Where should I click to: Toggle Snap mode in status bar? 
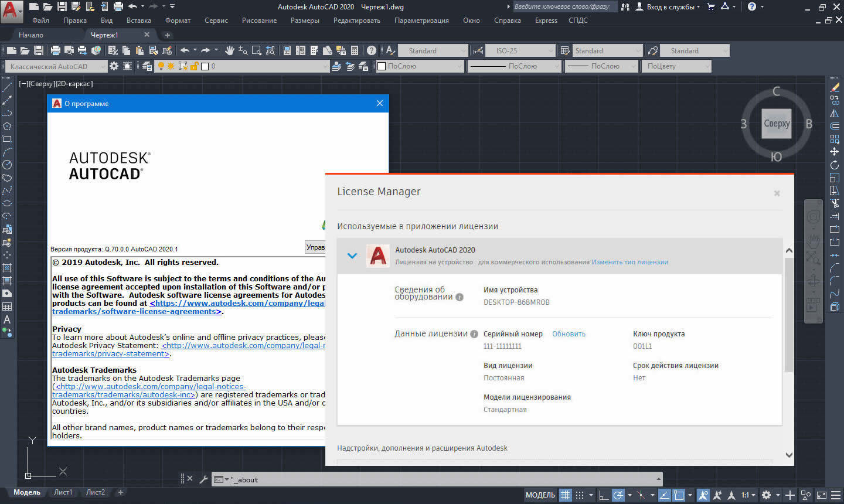pyautogui.click(x=580, y=495)
